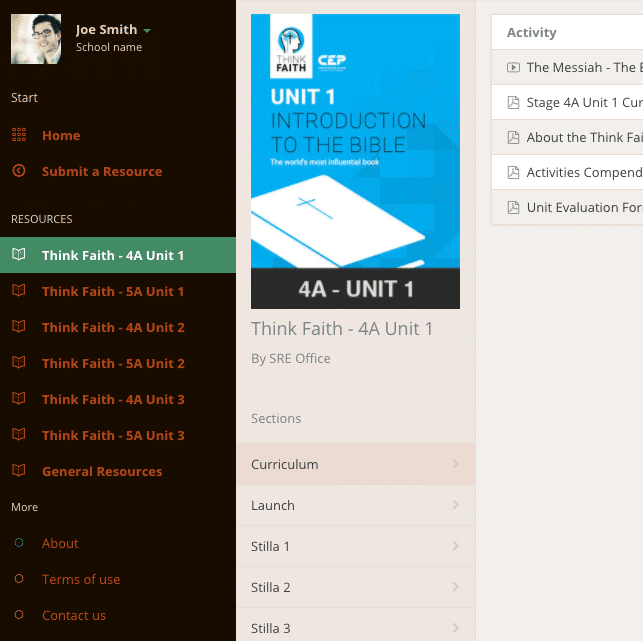Expand the Stilla 3 chevron
Image resolution: width=643 pixels, height=641 pixels.
456,627
